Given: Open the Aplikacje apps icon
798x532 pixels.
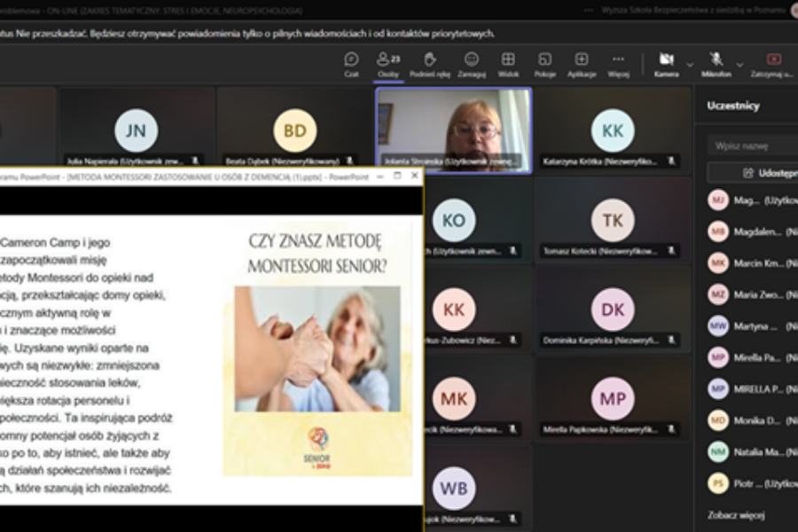Looking at the screenshot, I should 582,65.
